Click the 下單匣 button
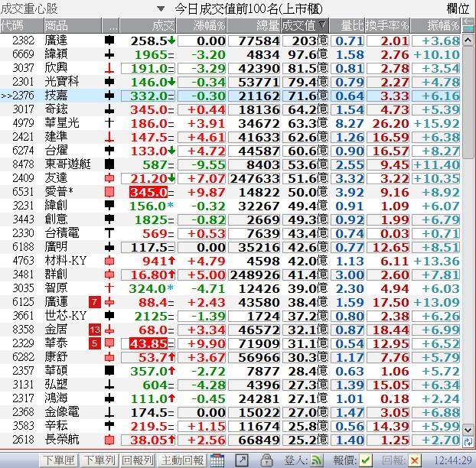The image size is (476, 468). tap(59, 460)
